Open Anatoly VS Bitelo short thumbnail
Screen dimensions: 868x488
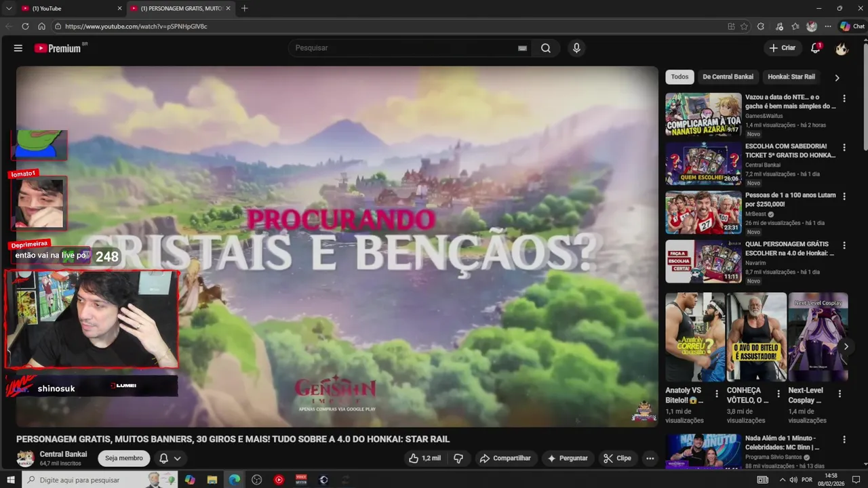[695, 337]
